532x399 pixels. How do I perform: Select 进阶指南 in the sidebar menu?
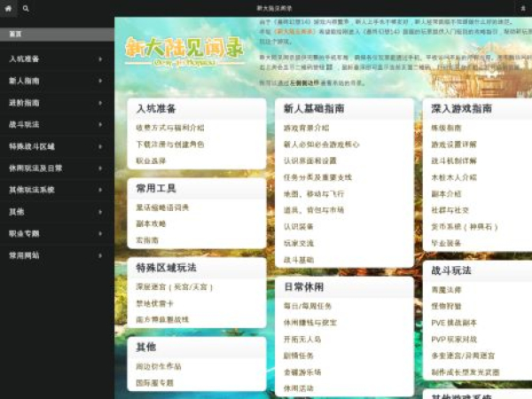tap(24, 103)
